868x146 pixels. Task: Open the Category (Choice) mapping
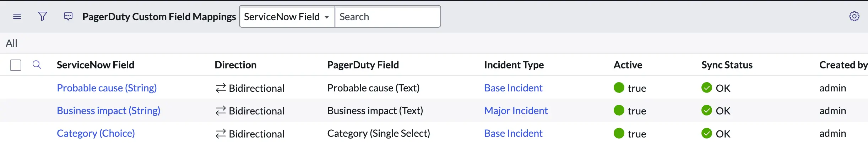96,133
